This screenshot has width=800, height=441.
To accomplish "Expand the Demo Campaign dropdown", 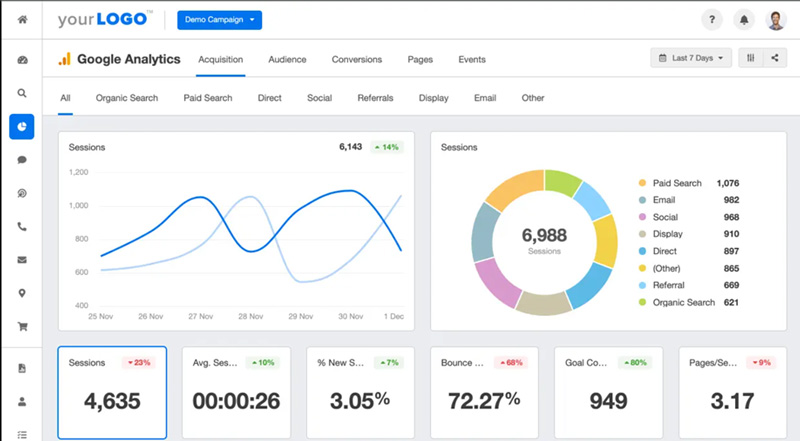I will click(219, 20).
